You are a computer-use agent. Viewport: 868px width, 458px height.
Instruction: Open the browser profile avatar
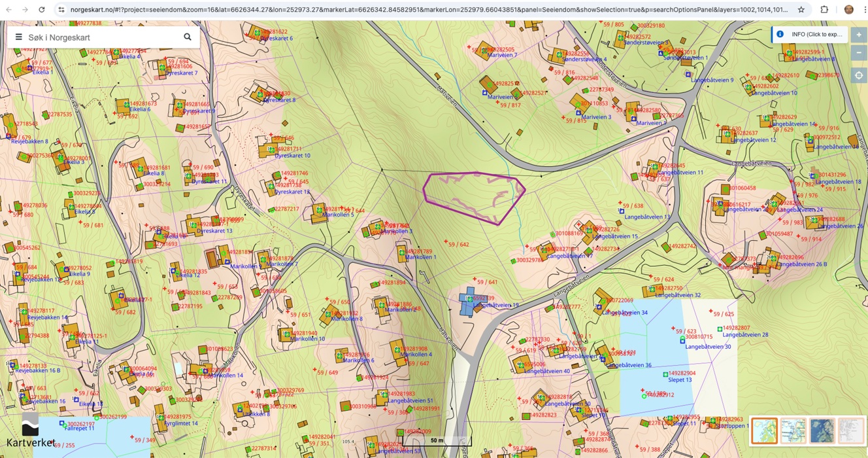point(848,10)
